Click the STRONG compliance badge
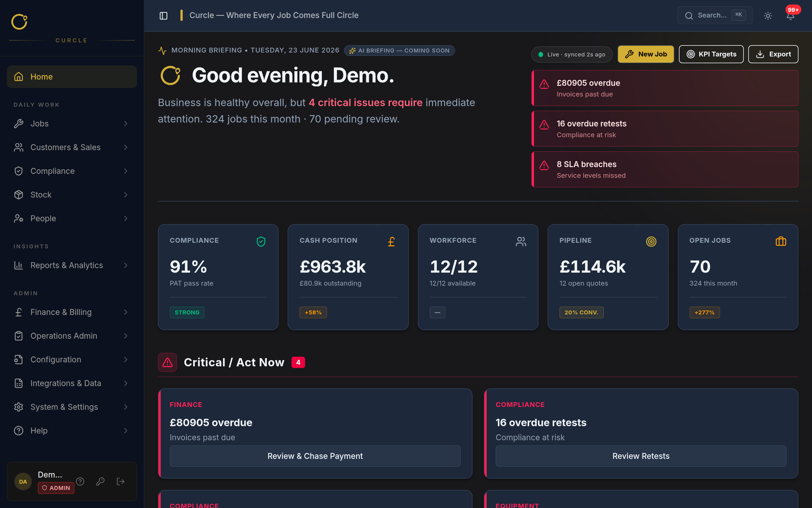Screen dimensions: 812x508 pos(187,312)
